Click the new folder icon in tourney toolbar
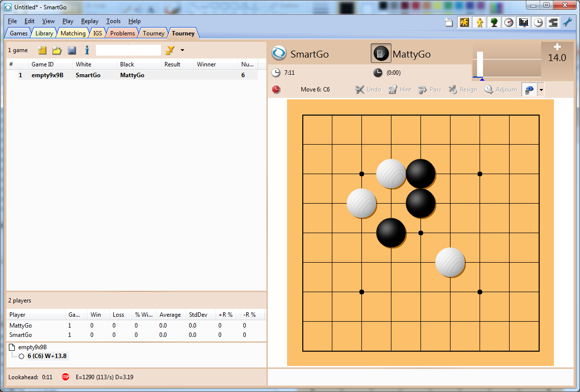This screenshot has height=392, width=580. click(x=57, y=50)
